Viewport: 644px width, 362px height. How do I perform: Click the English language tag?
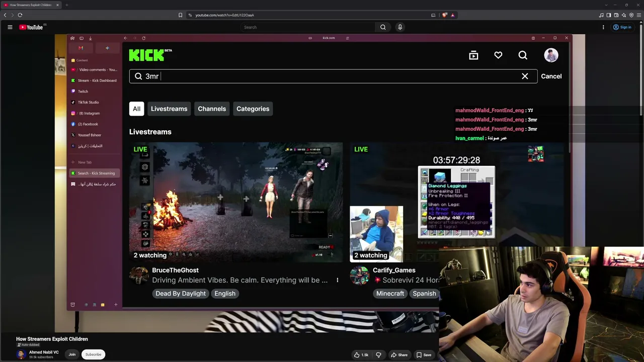click(x=225, y=294)
